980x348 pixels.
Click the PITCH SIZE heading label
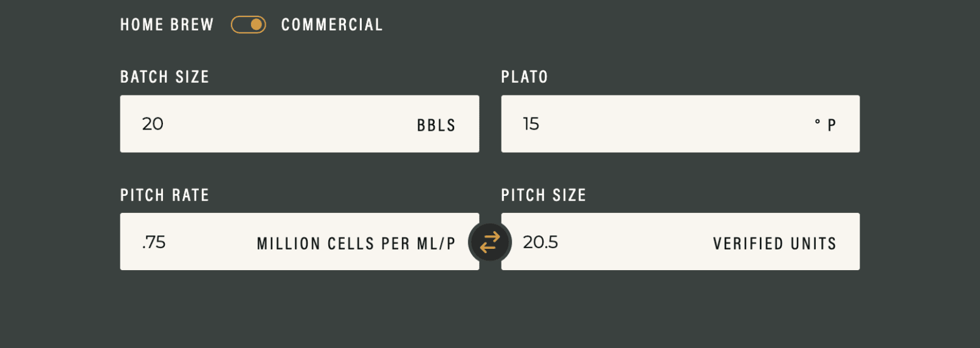(543, 195)
